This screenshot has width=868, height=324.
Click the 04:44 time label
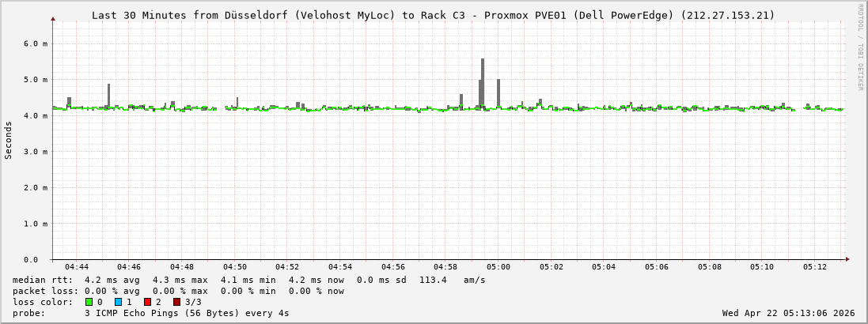point(77,267)
